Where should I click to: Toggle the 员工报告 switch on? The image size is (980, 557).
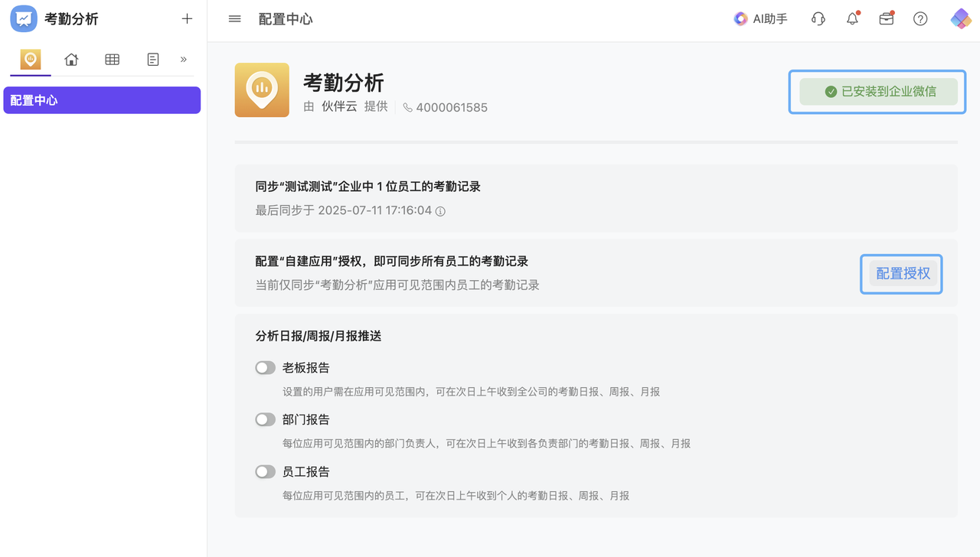[x=265, y=472]
